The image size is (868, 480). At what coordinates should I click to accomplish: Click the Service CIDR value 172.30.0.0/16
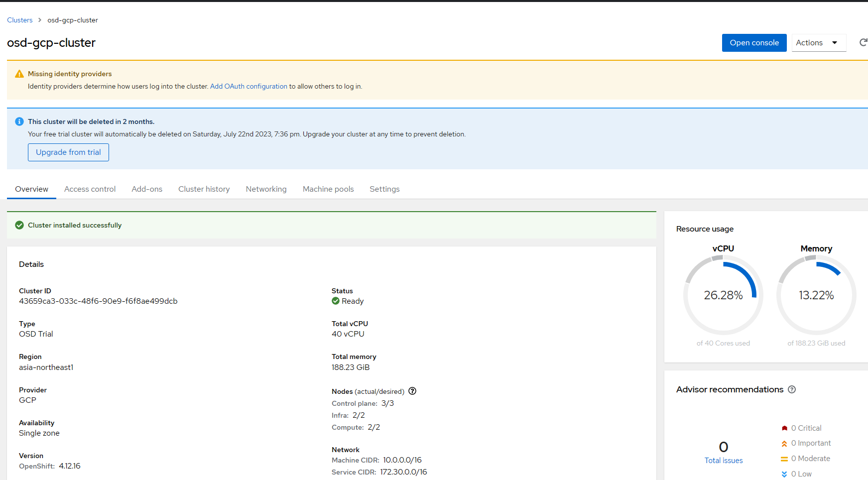point(403,472)
